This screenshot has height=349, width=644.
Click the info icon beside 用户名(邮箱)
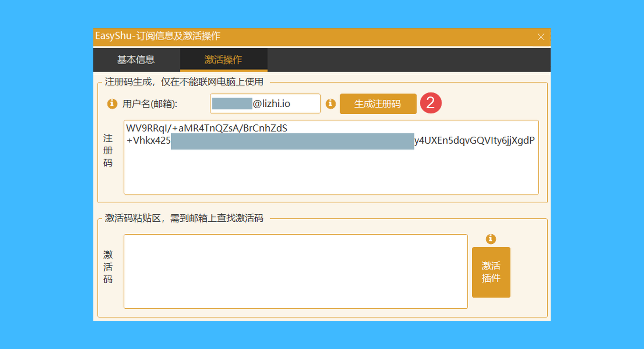tap(112, 104)
